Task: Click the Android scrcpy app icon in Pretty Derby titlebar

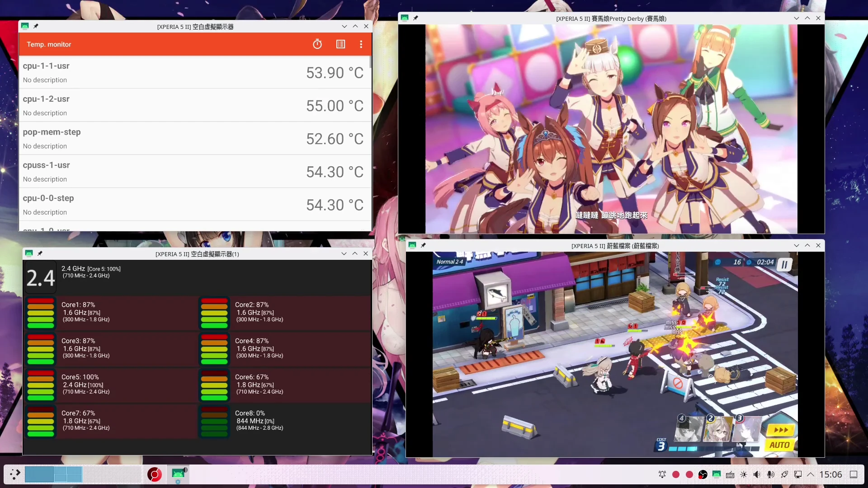Action: (405, 18)
